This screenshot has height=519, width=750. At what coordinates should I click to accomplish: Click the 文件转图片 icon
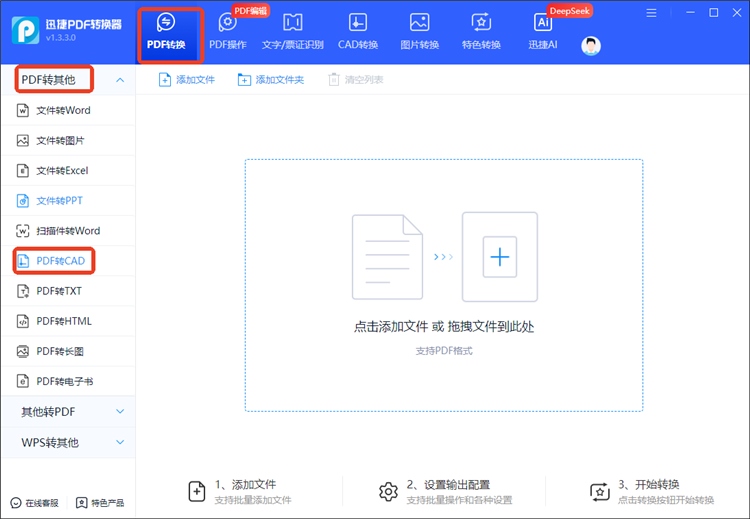click(22, 141)
